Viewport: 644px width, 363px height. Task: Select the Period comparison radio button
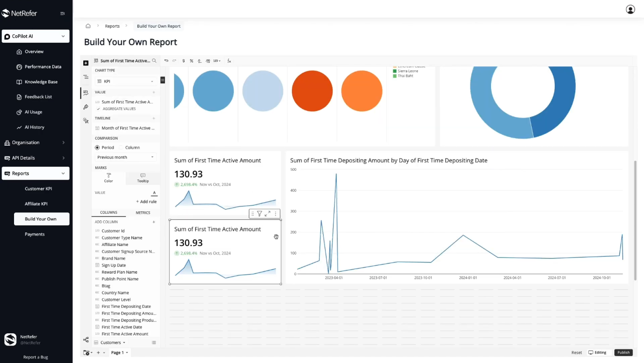click(x=97, y=148)
